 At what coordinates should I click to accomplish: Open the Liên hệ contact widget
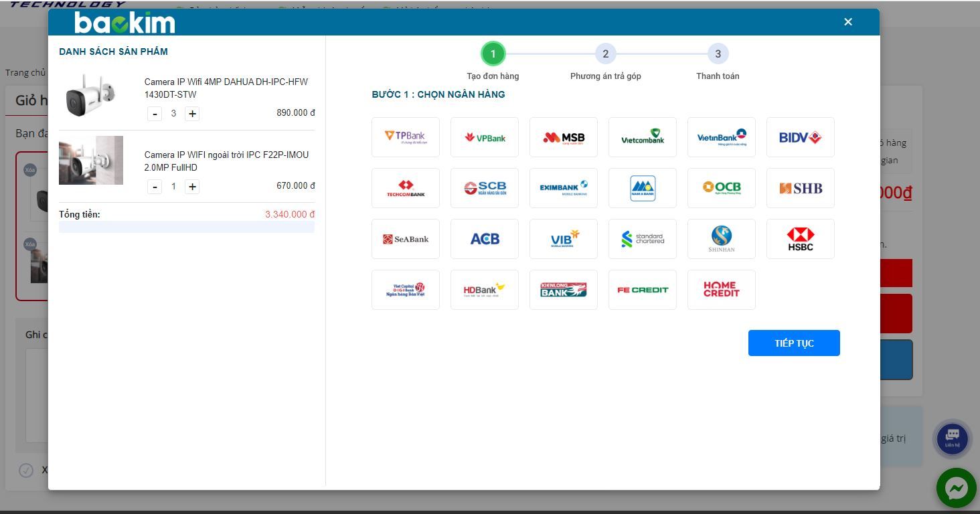click(952, 438)
